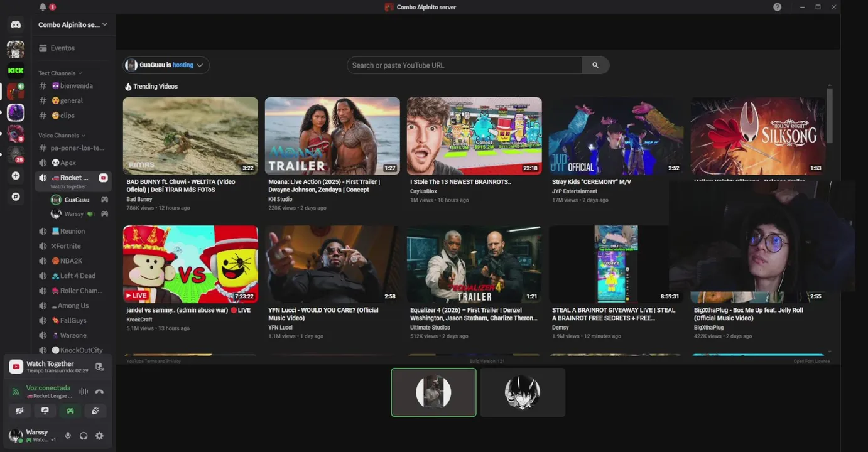The image size is (868, 452).
Task: Open User Settings gear icon
Action: (x=99, y=436)
